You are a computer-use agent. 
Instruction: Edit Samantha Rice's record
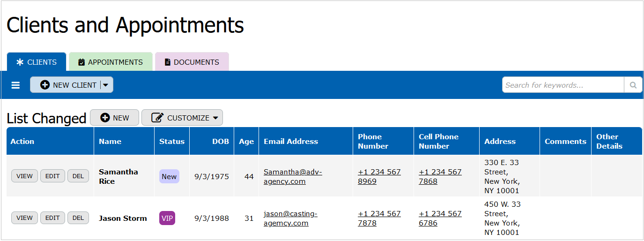click(x=52, y=176)
